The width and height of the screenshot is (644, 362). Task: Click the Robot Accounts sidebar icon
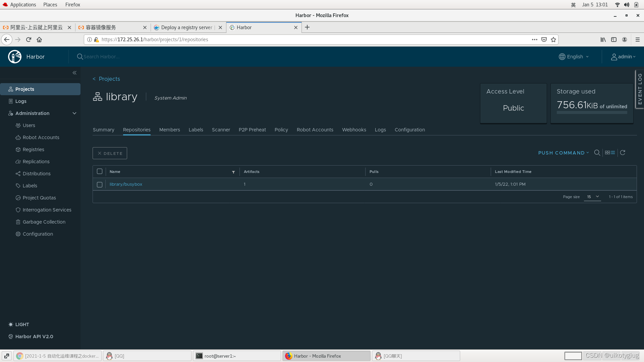coord(18,137)
